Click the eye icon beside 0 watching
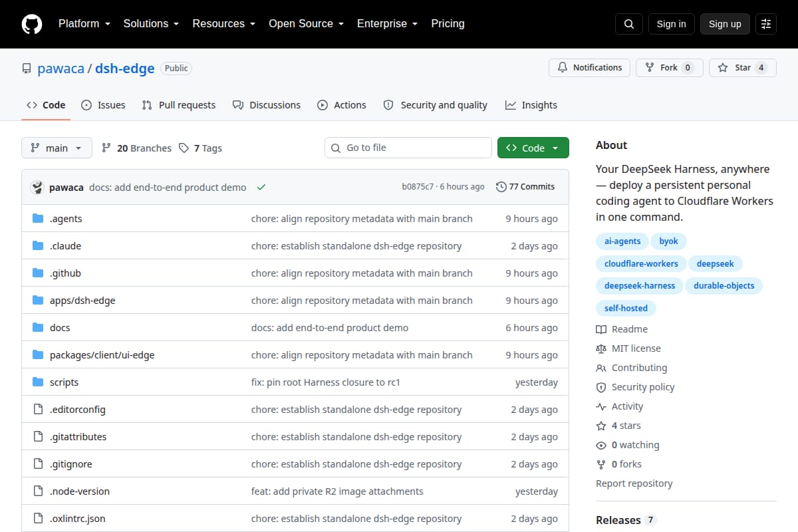The image size is (798, 532). (x=601, y=445)
